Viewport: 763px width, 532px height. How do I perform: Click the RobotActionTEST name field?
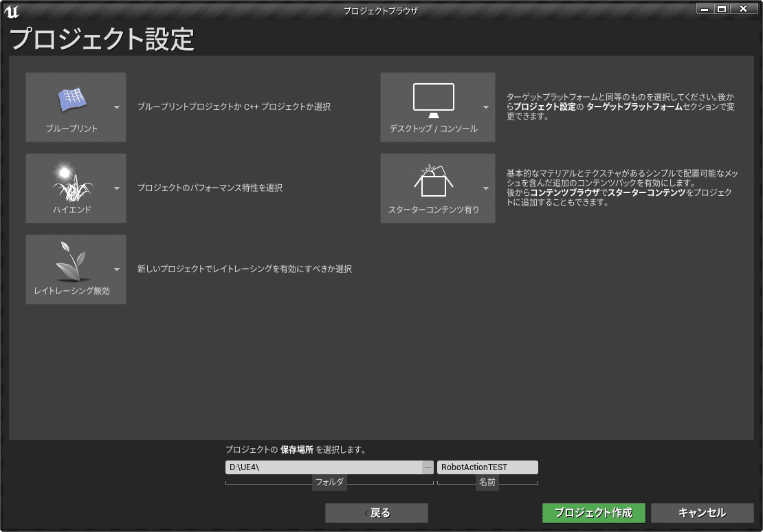(488, 467)
